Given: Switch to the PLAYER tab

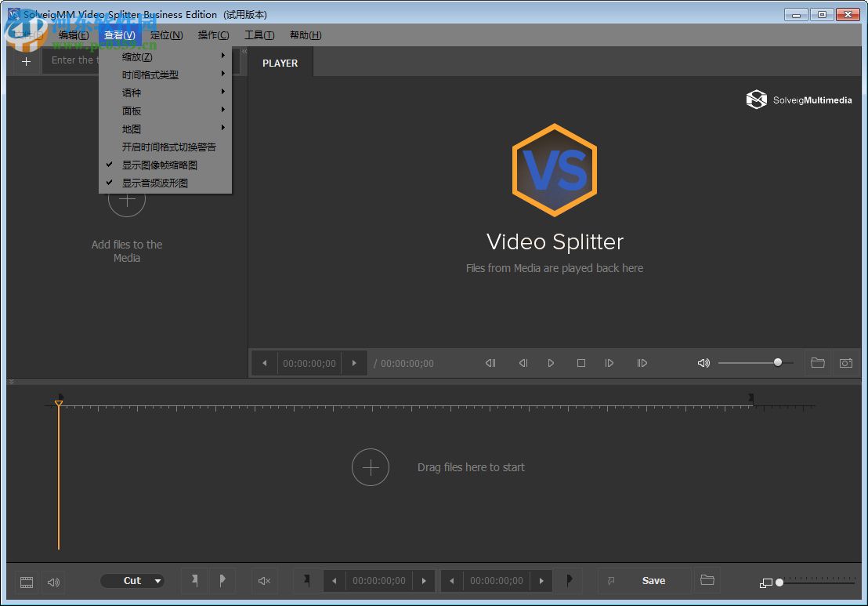Looking at the screenshot, I should pyautogui.click(x=280, y=63).
